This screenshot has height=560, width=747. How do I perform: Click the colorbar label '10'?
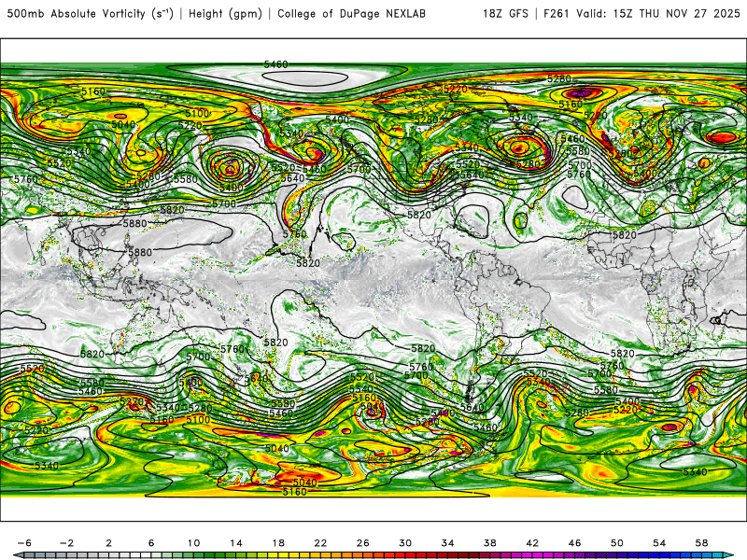pos(193,543)
